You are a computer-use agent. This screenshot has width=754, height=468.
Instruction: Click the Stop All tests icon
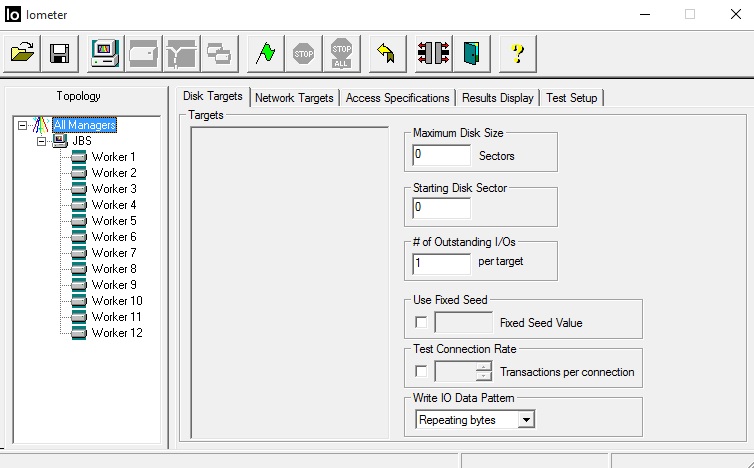point(342,53)
